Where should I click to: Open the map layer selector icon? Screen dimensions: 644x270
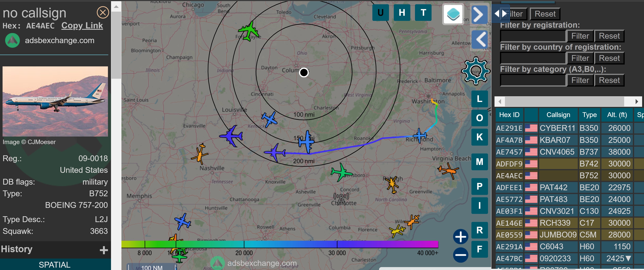coord(453,14)
